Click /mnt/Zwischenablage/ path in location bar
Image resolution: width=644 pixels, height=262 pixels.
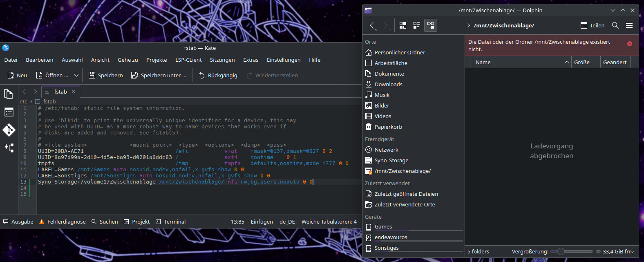pyautogui.click(x=504, y=25)
